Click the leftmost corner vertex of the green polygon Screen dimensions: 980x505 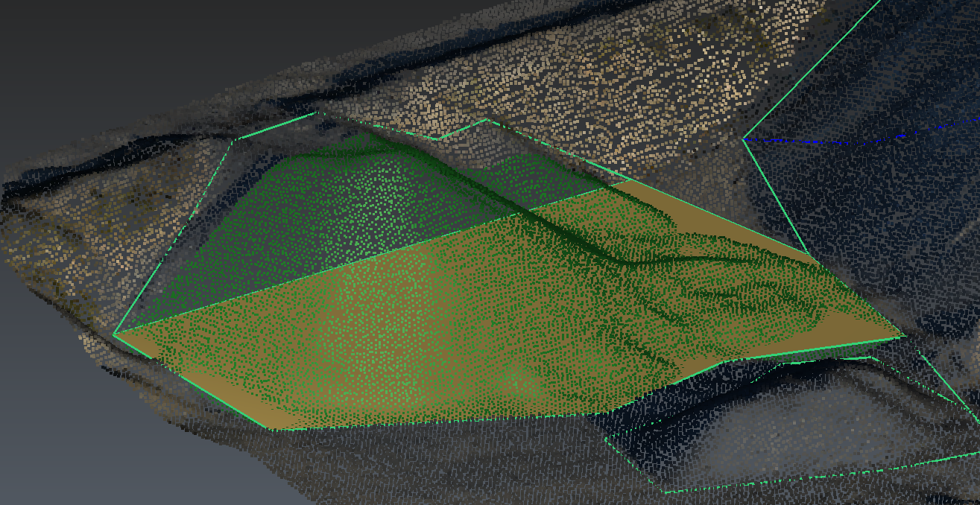coord(114,334)
